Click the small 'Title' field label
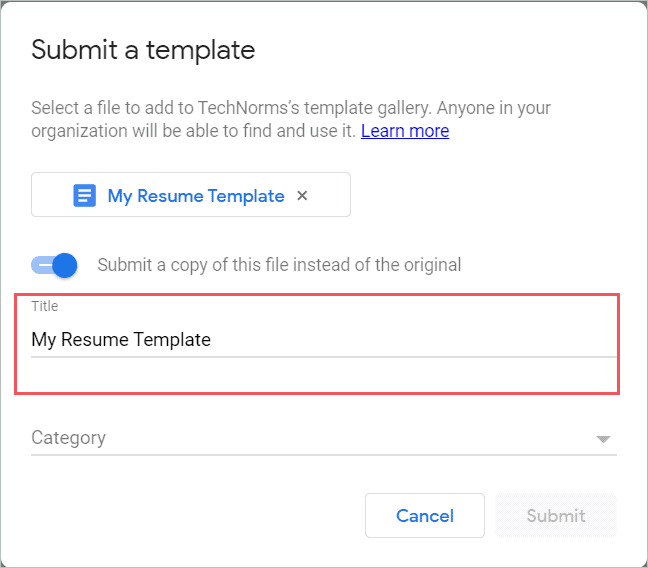Viewport: 648px width, 568px height. click(x=44, y=307)
